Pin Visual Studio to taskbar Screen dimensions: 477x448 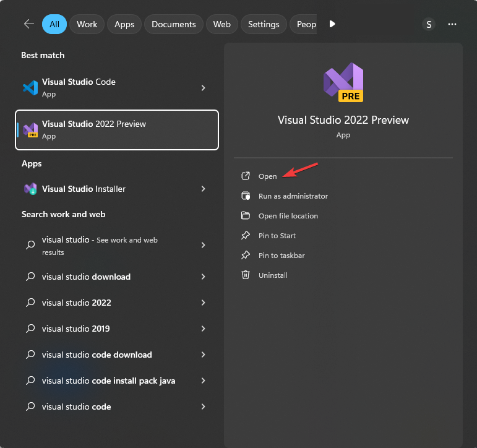(x=281, y=256)
